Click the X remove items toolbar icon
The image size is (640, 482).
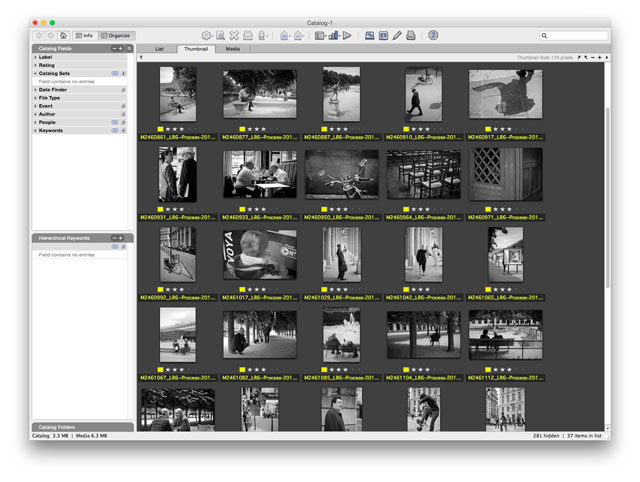click(234, 36)
